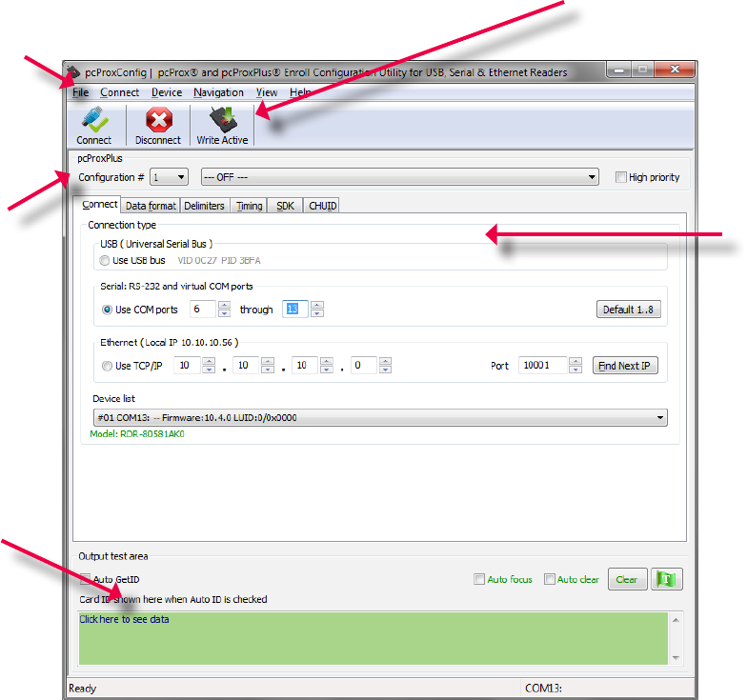Screen dimensions: 747x700
Task: Click the Port number spinner
Action: (575, 366)
